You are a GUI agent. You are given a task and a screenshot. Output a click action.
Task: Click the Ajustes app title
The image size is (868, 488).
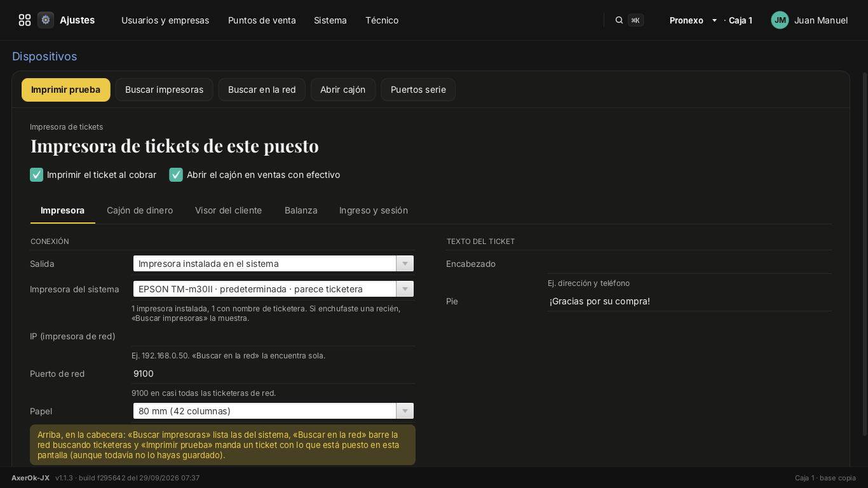78,20
